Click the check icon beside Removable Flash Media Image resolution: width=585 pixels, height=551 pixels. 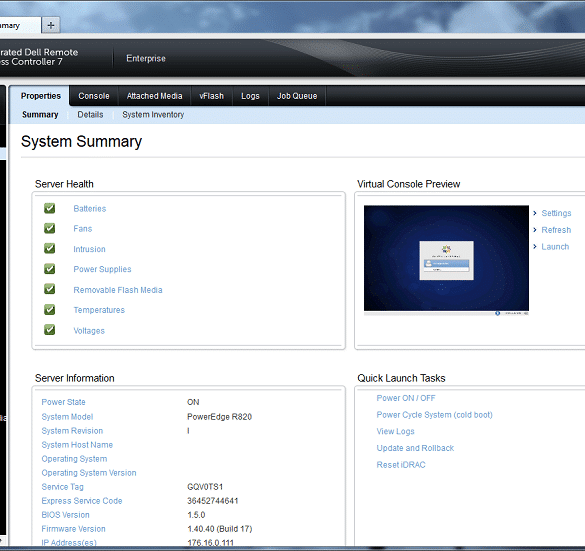pyautogui.click(x=49, y=289)
